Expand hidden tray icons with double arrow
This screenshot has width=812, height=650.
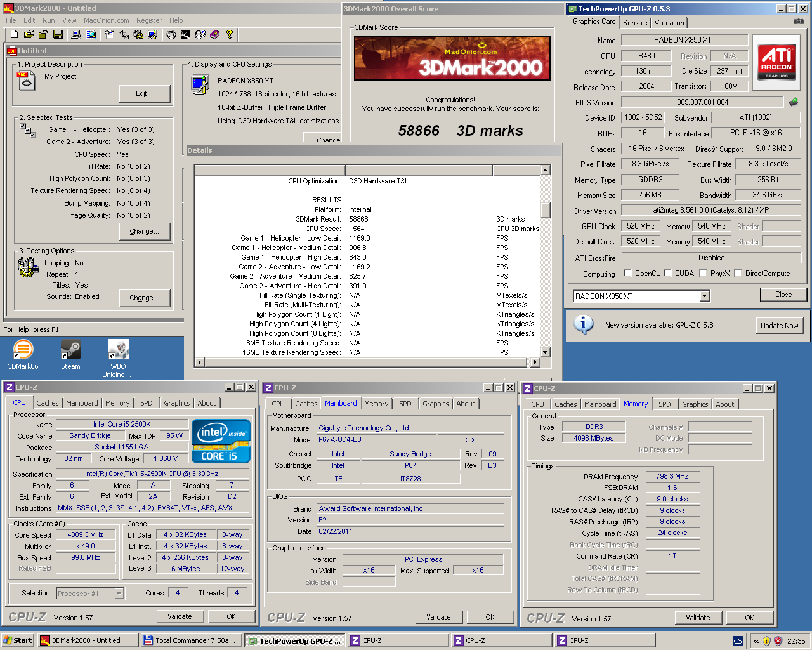point(756,640)
